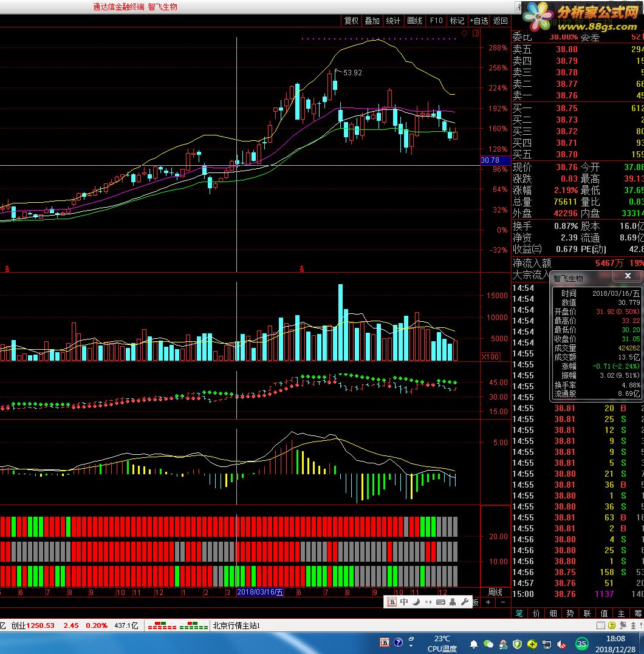Click the cartoon figure tray icon
The image size is (644, 654).
point(503,644)
